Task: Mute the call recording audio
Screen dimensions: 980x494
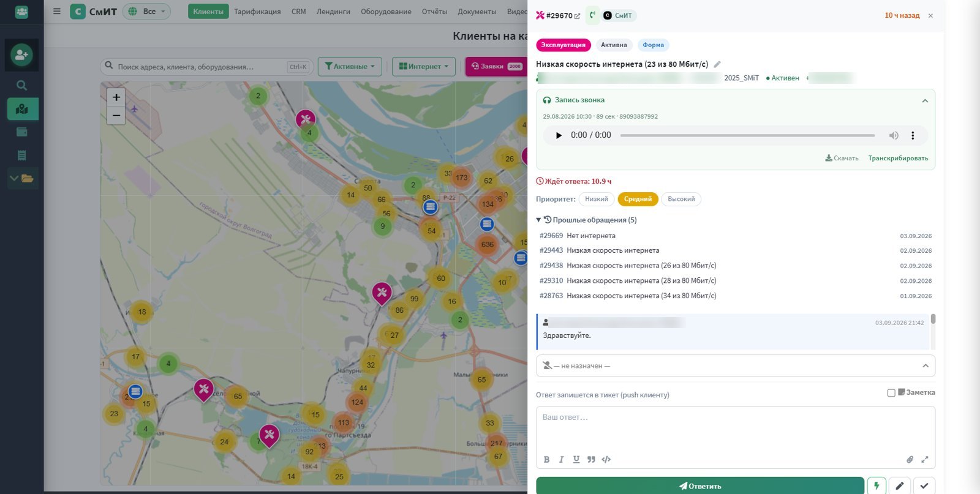Action: pyautogui.click(x=894, y=135)
